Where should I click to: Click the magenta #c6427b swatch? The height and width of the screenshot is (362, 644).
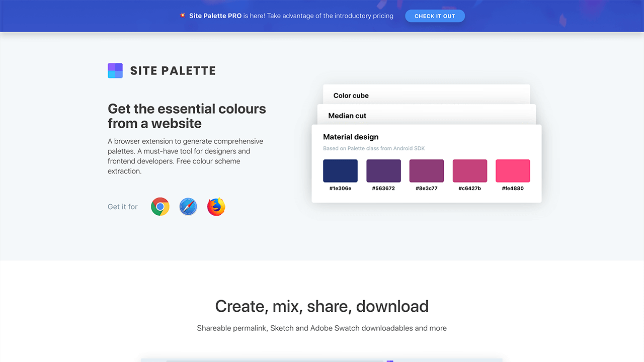(x=470, y=171)
